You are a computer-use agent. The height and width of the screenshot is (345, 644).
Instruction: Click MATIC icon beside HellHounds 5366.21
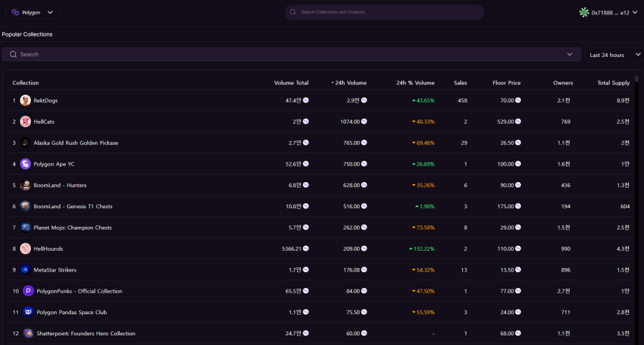pos(306,249)
